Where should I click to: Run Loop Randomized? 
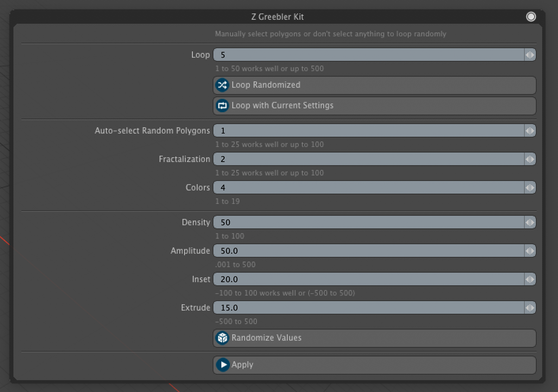(375, 85)
